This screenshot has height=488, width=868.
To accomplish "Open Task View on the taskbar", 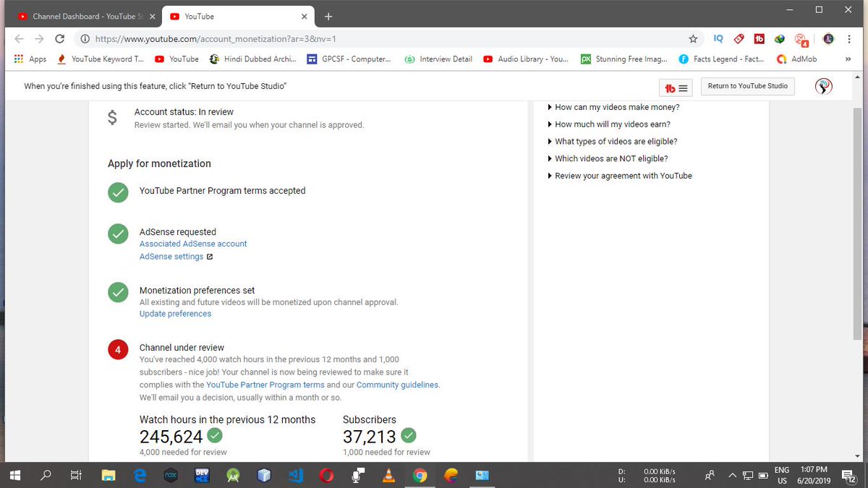I will pos(76,475).
